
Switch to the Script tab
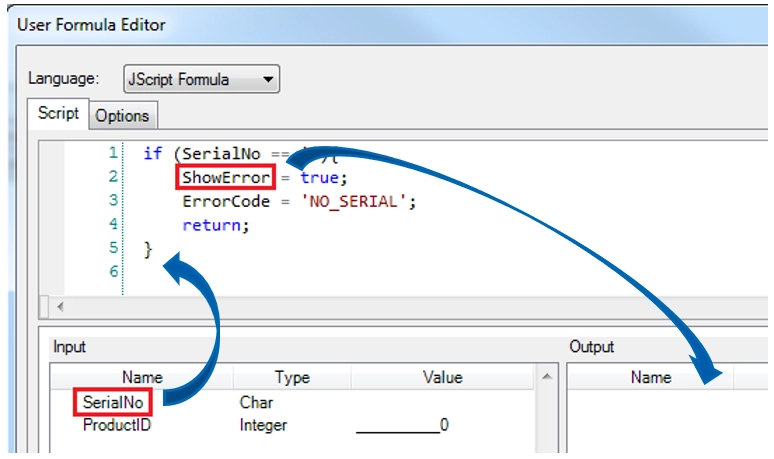pos(58,114)
